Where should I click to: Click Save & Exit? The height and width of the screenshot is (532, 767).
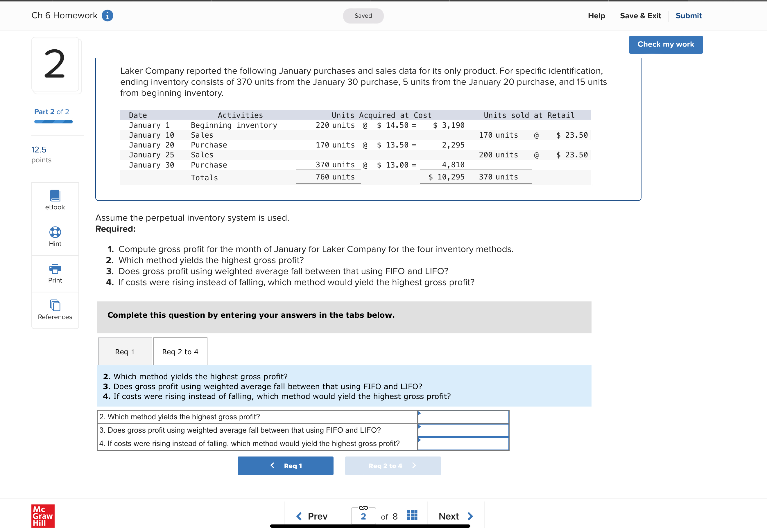coord(640,16)
